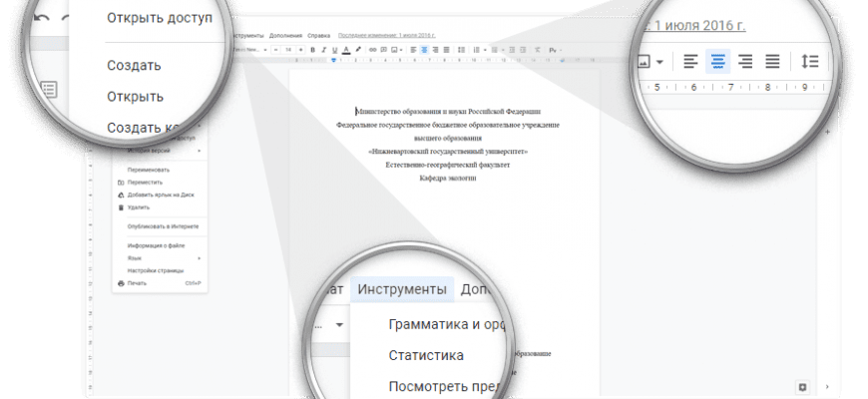Screen dimensions: 868x399
Task: Open the image dropdown arrow in the small toolbar
Action: tap(401, 50)
